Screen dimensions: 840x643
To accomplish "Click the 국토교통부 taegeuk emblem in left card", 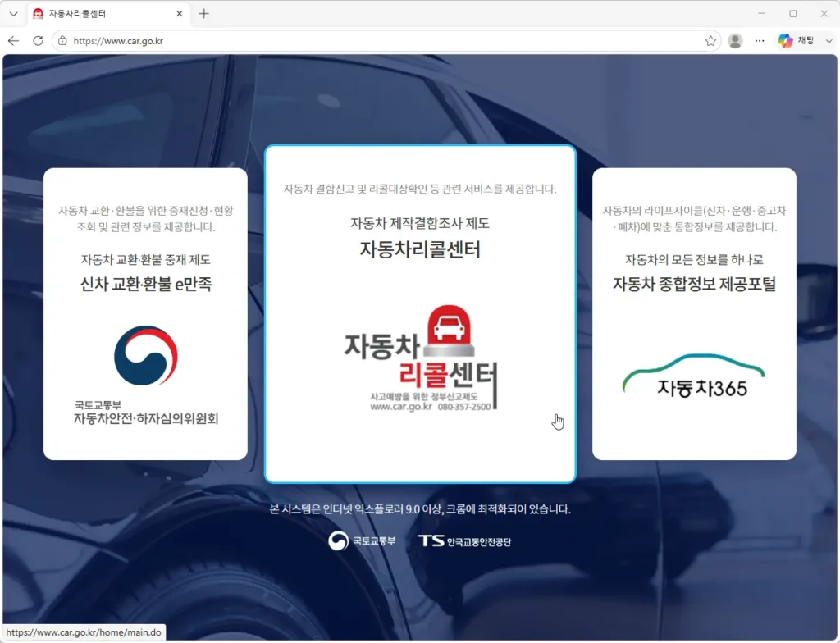I will point(146,355).
